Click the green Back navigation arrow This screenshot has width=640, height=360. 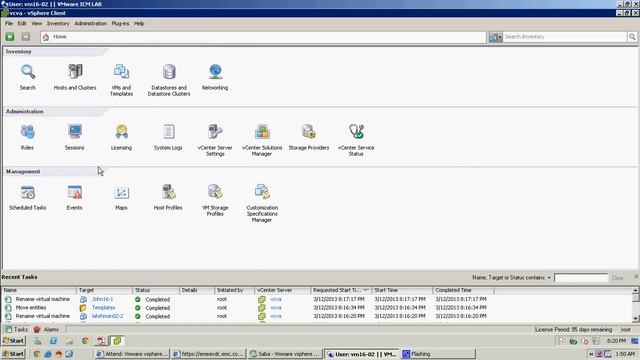[10, 37]
